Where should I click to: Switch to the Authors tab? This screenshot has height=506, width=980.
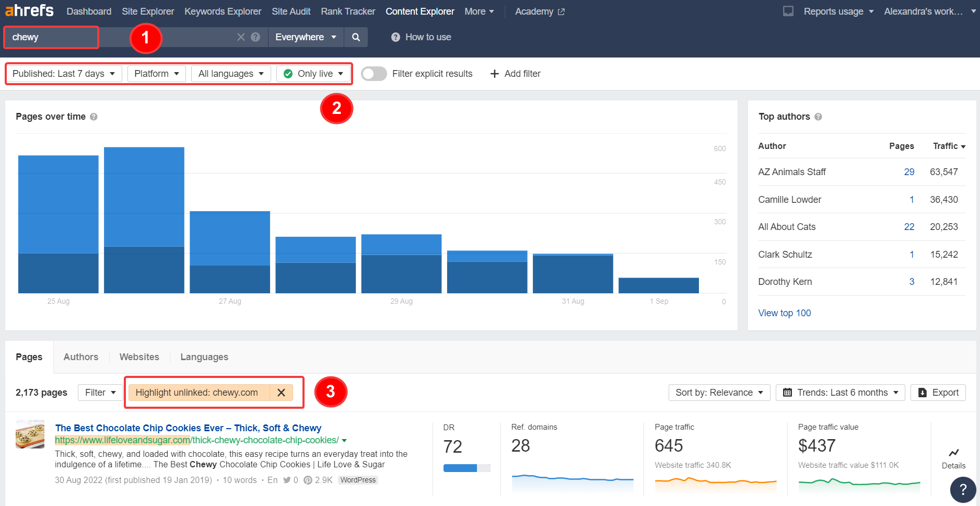click(81, 357)
